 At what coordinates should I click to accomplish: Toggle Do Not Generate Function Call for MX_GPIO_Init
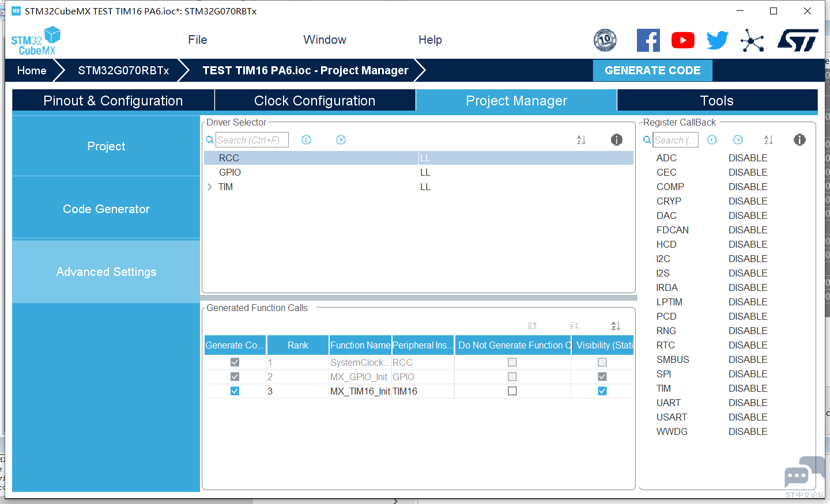512,377
